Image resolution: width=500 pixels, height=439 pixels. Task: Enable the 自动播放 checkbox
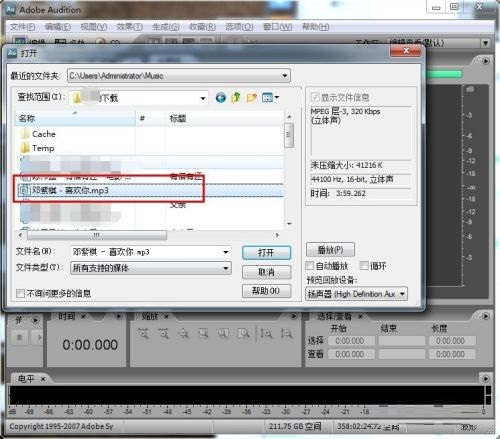pyautogui.click(x=310, y=266)
